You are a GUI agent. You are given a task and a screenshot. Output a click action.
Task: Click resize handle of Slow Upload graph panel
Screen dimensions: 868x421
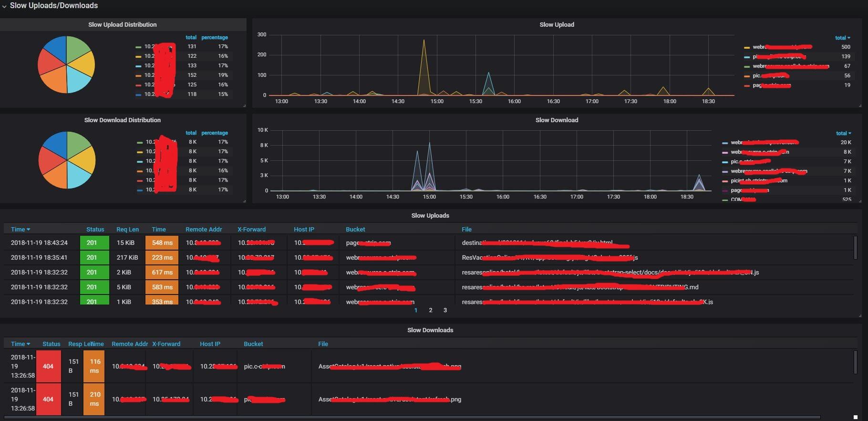[860, 105]
